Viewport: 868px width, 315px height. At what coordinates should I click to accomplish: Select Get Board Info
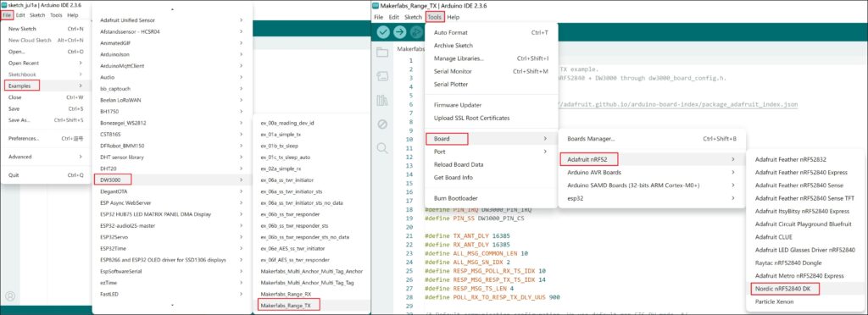point(491,177)
